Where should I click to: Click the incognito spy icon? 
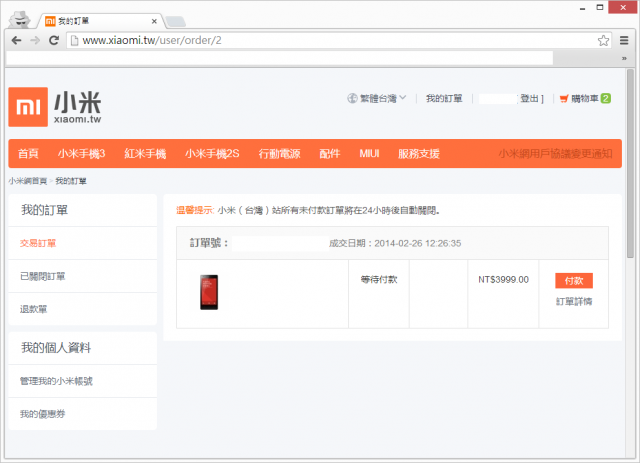[20, 19]
